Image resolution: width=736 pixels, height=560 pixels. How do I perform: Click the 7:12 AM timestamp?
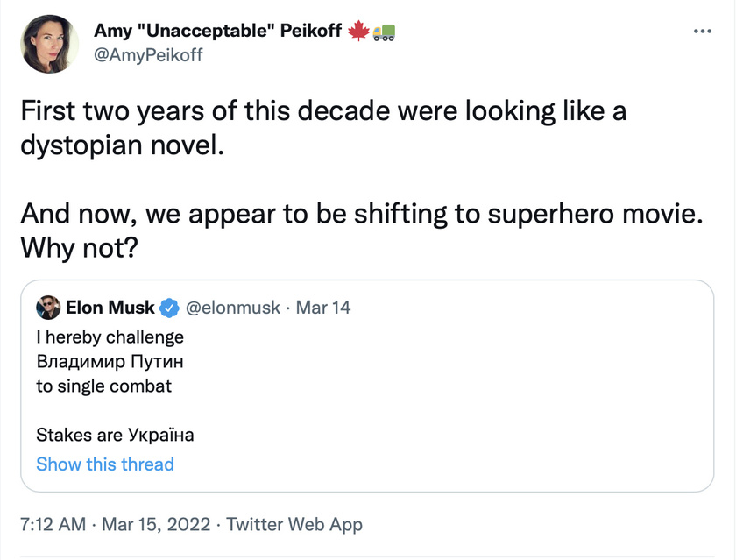pos(53,524)
